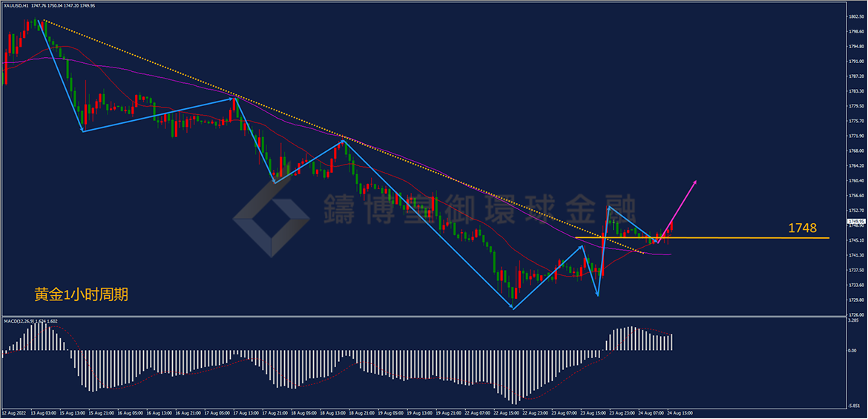Click the current price tag 1749.95
The height and width of the screenshot is (419, 868).
[x=855, y=222]
